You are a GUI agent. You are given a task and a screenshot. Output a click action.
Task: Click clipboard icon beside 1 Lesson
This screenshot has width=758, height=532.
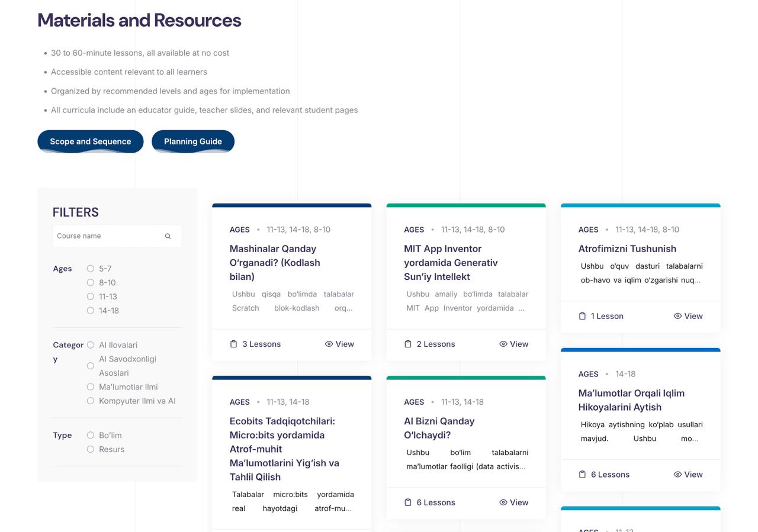coord(582,317)
